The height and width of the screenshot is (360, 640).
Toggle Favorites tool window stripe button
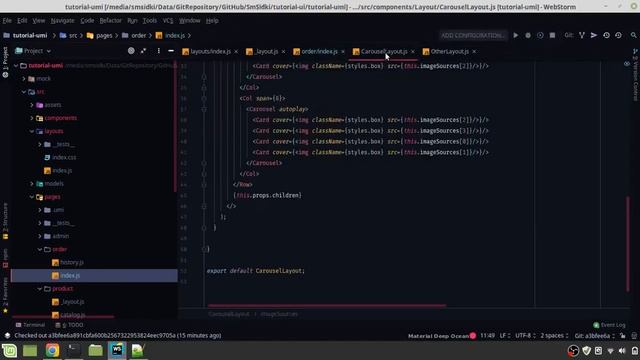coord(5,296)
